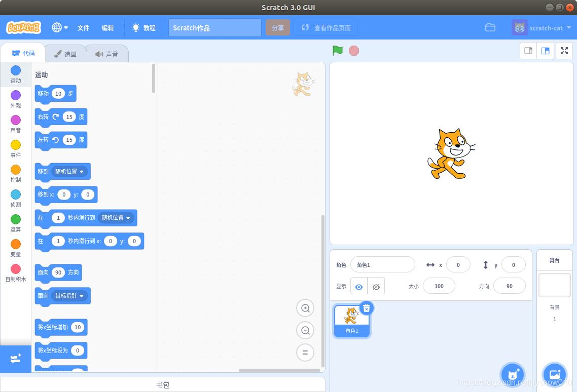
Task: Click seconds value in 秒内滑行到 x: y: block
Action: [x=58, y=241]
